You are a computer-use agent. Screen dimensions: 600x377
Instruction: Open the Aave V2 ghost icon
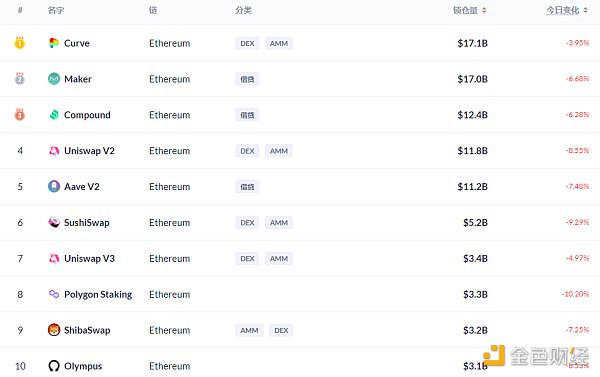pyautogui.click(x=54, y=186)
